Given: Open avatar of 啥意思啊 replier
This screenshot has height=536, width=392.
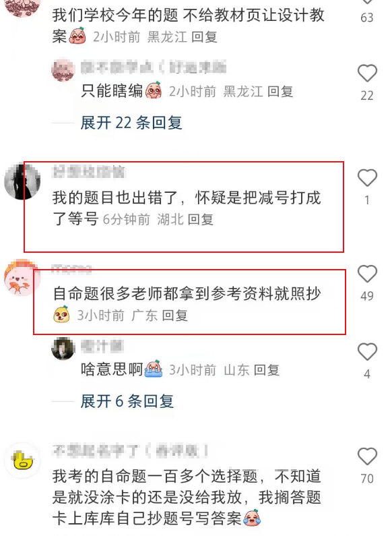Looking at the screenshot, I should click(63, 349).
